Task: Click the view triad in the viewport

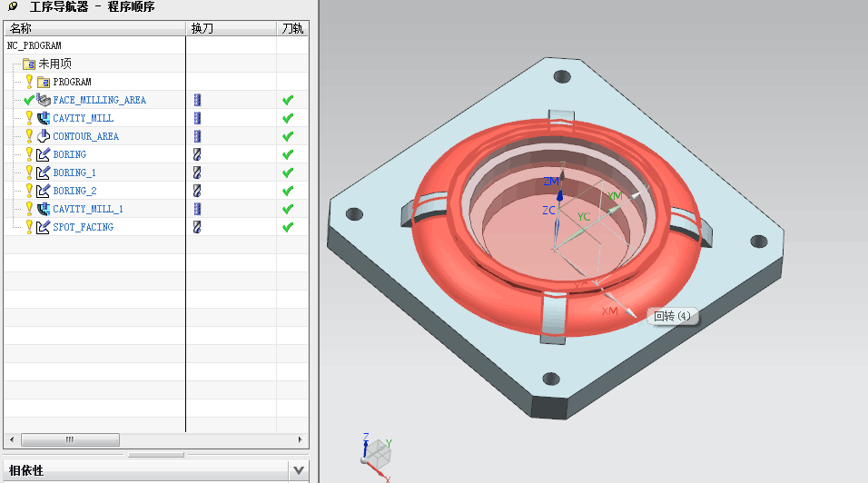Action: coord(377,457)
